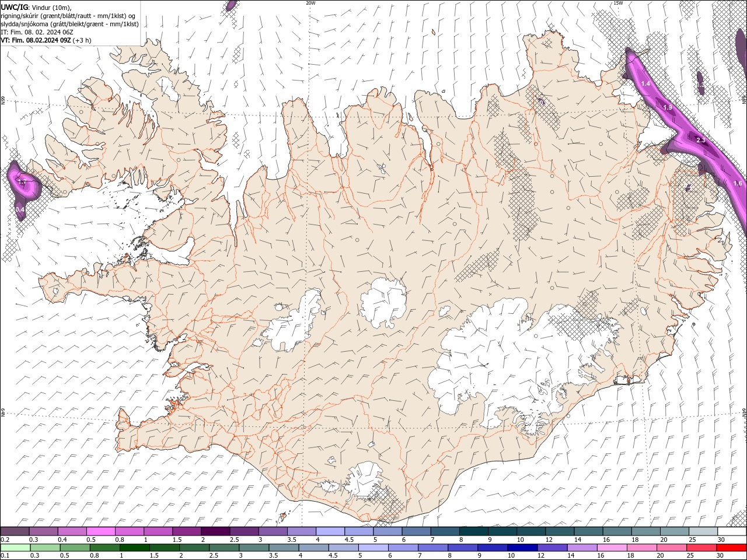Click the "0.1" label on the lower legend row
The height and width of the screenshot is (560, 747).
(5, 555)
